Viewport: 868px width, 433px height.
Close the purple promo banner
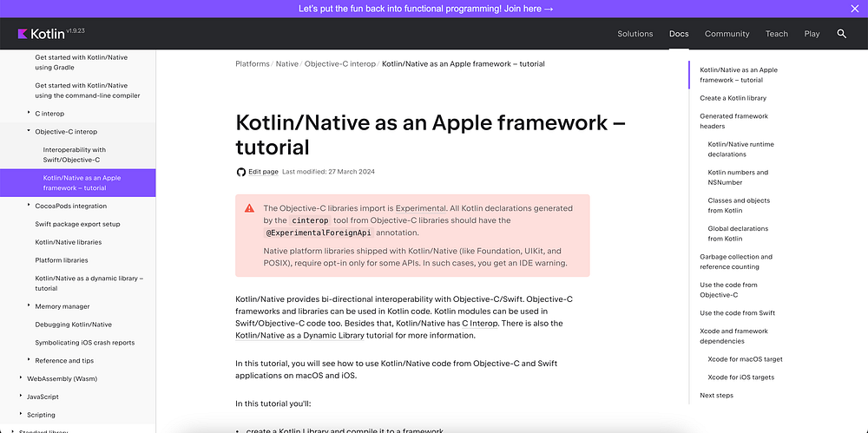click(854, 9)
